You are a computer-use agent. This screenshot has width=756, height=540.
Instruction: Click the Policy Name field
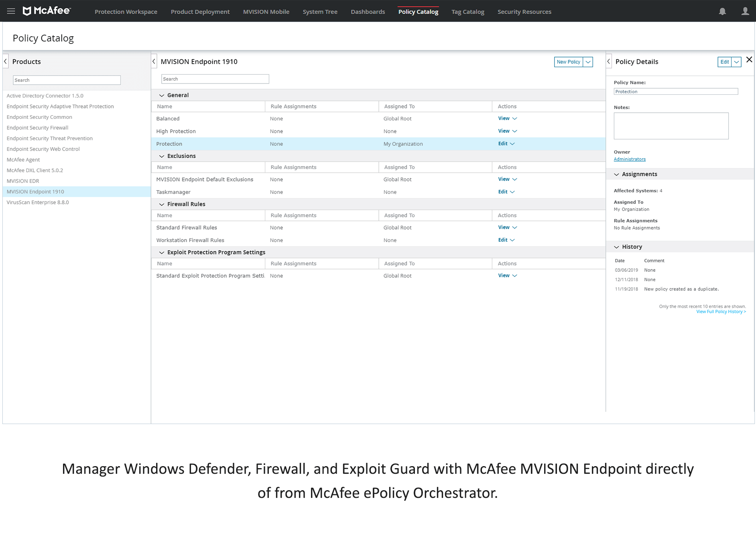click(x=676, y=92)
